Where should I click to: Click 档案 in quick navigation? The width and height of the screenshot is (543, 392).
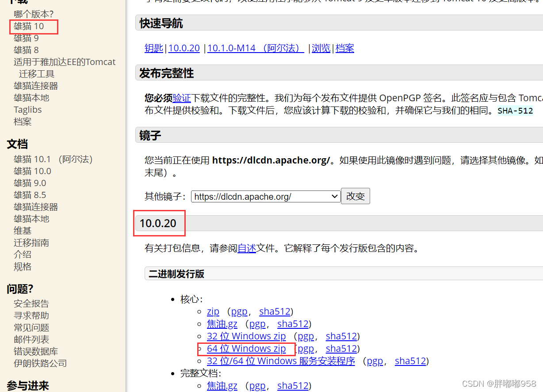click(345, 48)
